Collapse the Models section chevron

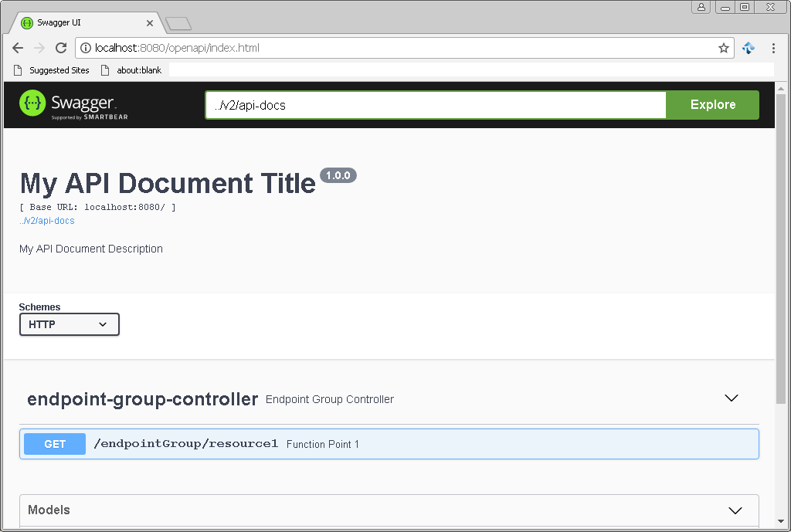coord(735,510)
